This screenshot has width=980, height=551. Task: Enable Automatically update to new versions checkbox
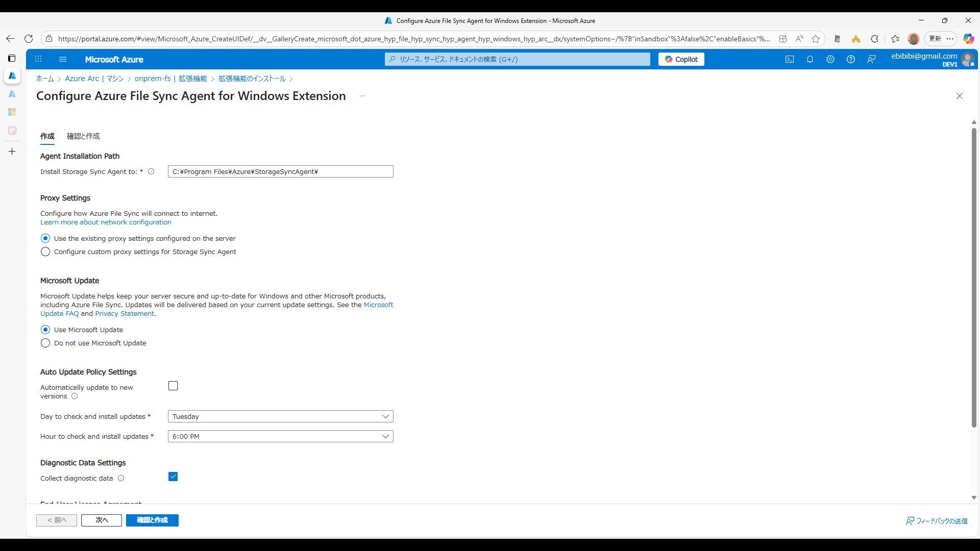tap(173, 386)
